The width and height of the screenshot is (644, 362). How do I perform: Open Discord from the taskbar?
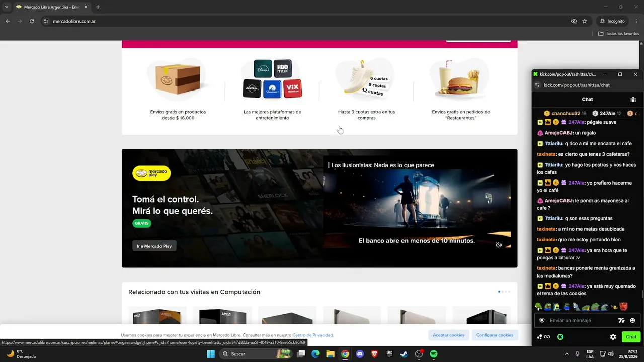[x=360, y=354]
